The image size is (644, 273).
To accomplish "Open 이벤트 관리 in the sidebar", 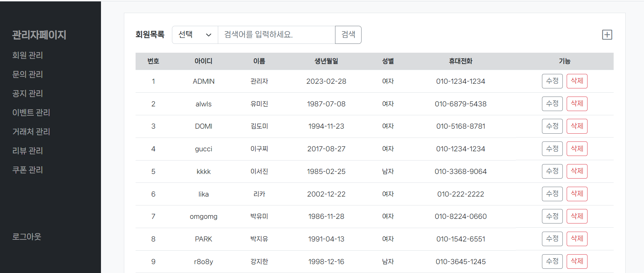I will click(x=31, y=112).
